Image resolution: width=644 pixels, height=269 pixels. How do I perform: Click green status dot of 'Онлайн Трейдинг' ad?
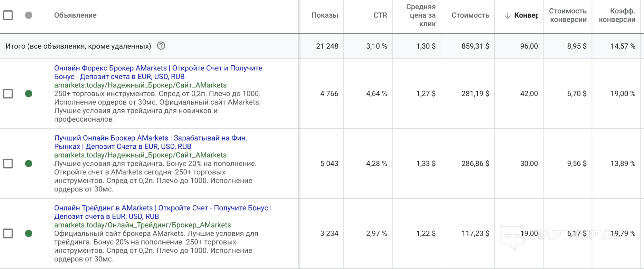(x=29, y=233)
